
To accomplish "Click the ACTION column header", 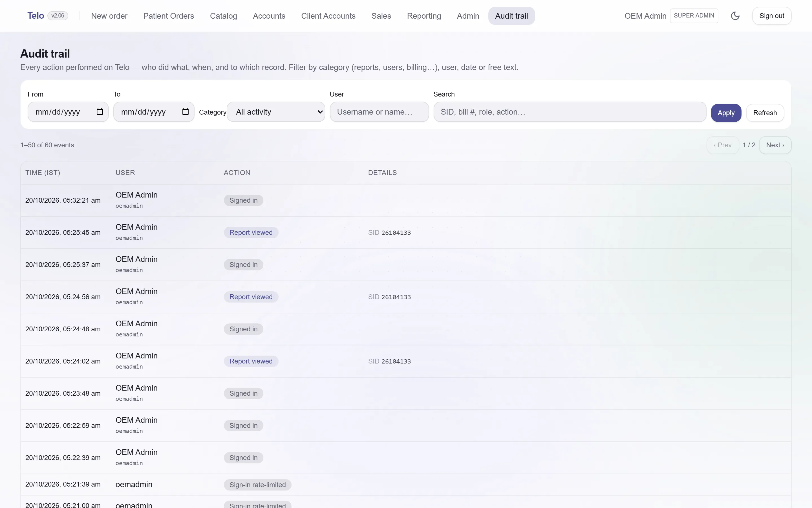I will coord(237,173).
